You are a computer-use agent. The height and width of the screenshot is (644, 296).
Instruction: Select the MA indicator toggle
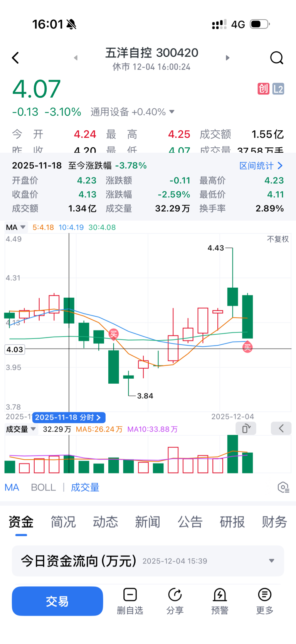(12, 487)
